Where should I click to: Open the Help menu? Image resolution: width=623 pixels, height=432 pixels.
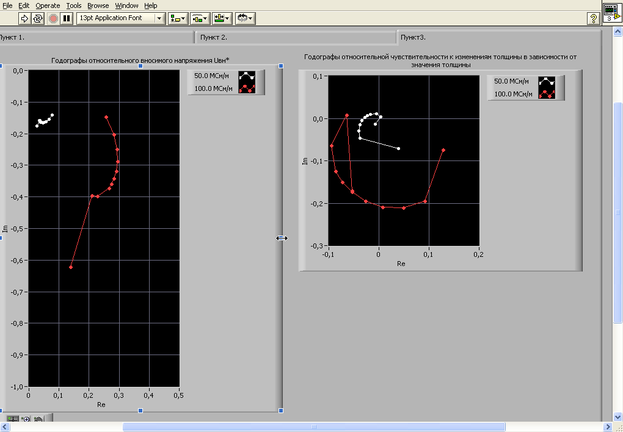pos(151,6)
